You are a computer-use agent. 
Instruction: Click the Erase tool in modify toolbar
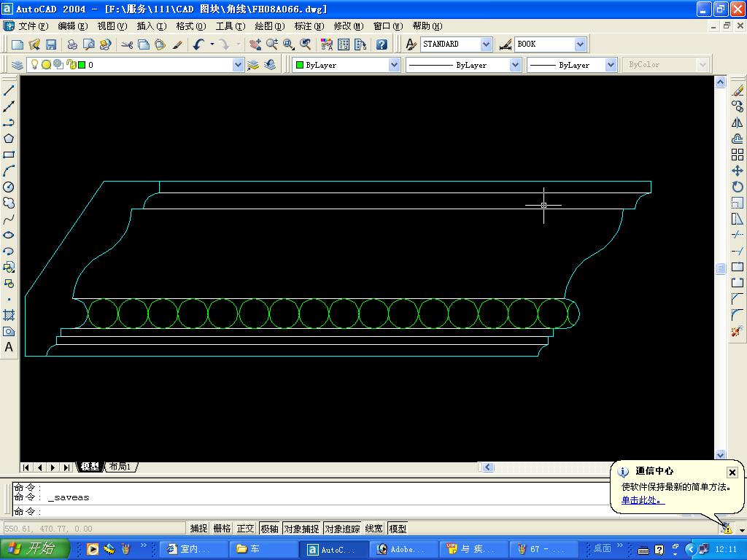[738, 90]
